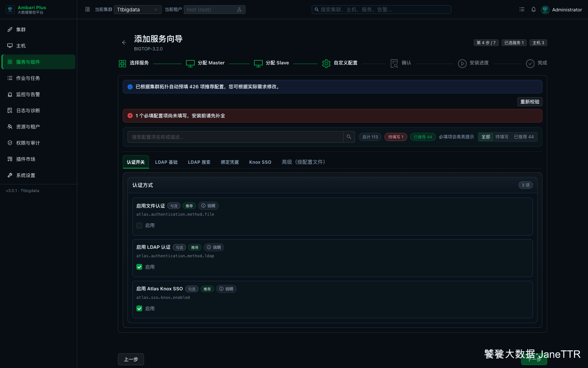Click the Administrator avatar
This screenshot has height=368, width=588.
click(545, 10)
